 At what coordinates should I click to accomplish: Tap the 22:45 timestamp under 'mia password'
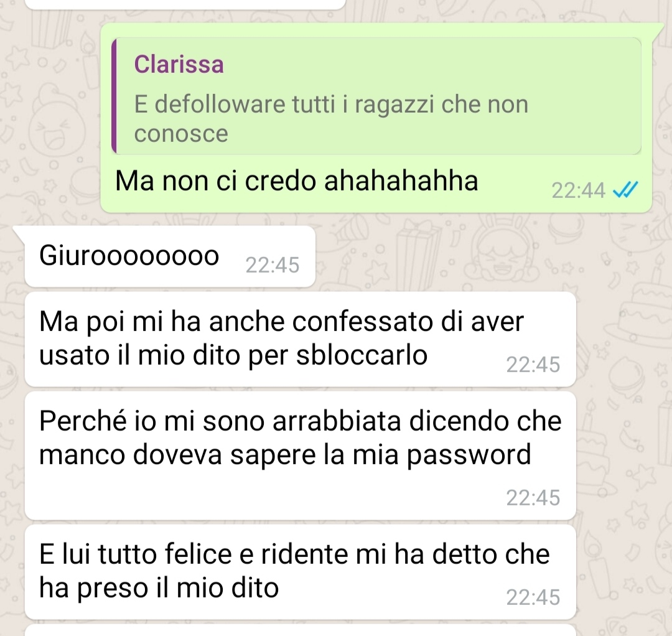[533, 498]
